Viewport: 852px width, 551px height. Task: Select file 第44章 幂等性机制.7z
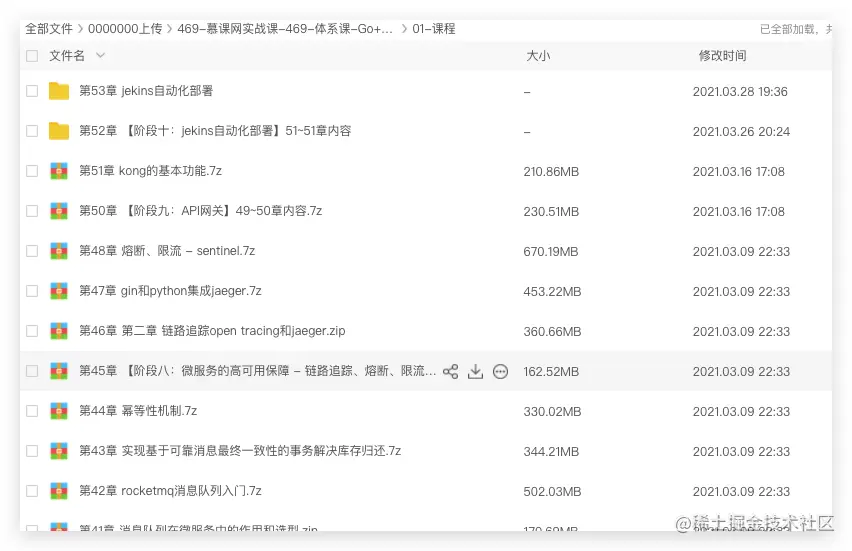click(138, 411)
